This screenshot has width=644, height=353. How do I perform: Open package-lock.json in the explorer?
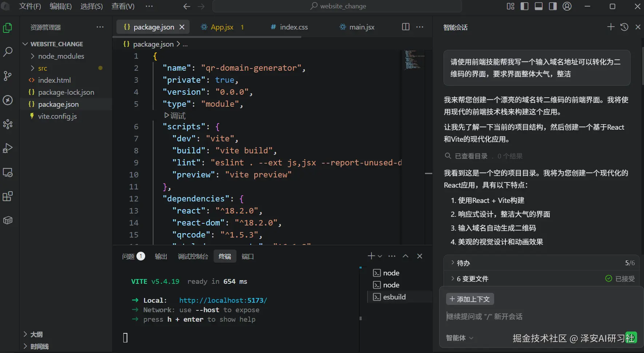click(x=66, y=92)
